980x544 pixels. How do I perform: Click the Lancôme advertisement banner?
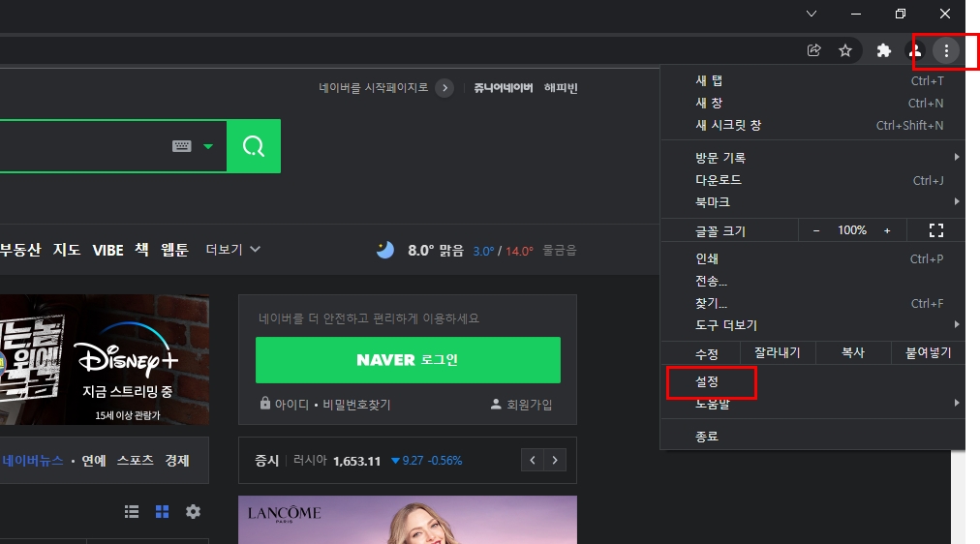click(408, 520)
